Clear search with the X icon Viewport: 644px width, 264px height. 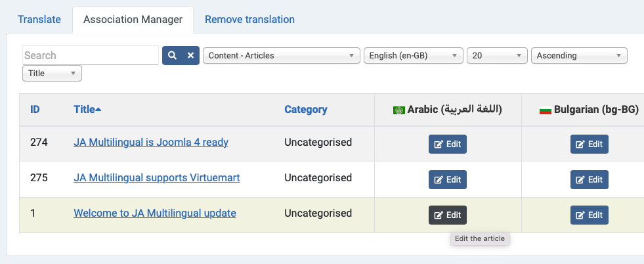[190, 55]
